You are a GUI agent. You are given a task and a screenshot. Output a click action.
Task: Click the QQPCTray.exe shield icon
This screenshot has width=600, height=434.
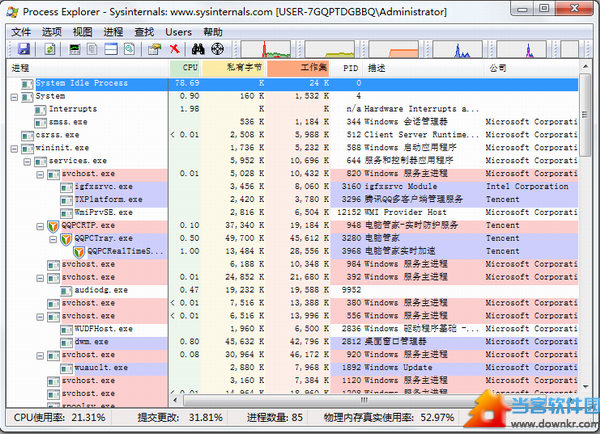[x=66, y=239]
